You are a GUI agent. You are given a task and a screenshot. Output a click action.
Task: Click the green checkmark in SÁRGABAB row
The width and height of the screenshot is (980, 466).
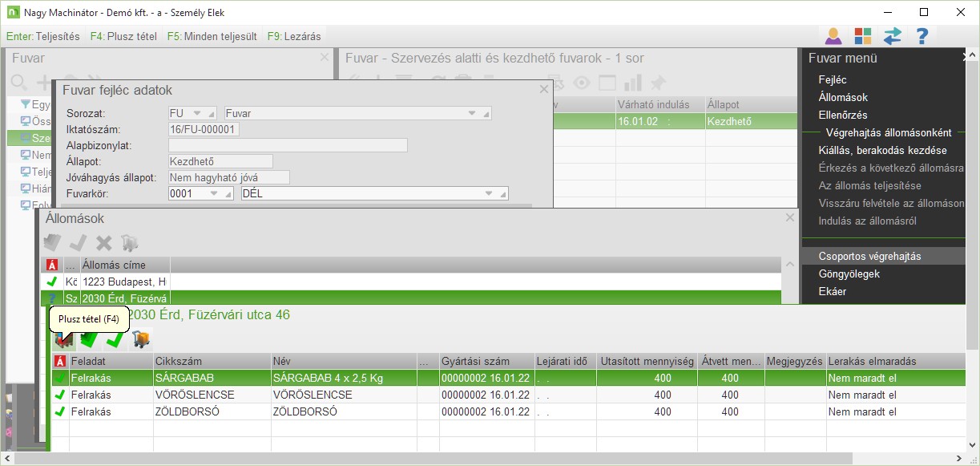[60, 378]
